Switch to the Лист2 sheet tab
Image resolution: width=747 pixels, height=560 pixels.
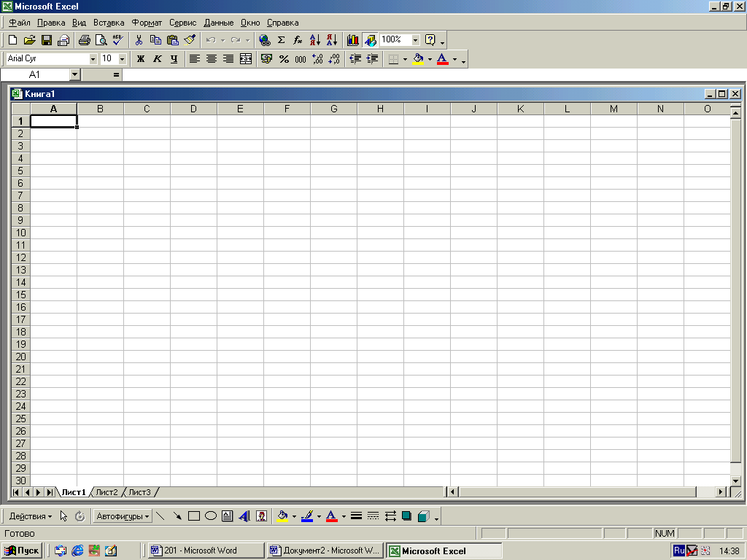(107, 492)
